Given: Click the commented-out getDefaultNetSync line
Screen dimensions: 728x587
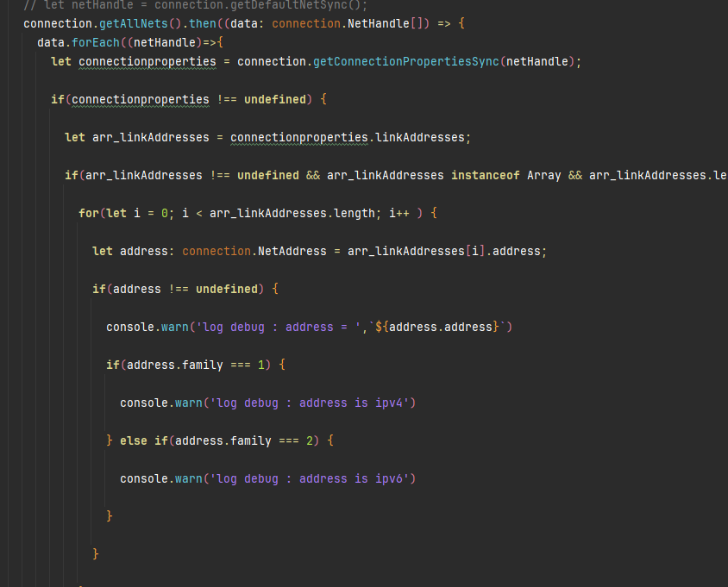Looking at the screenshot, I should [196, 5].
